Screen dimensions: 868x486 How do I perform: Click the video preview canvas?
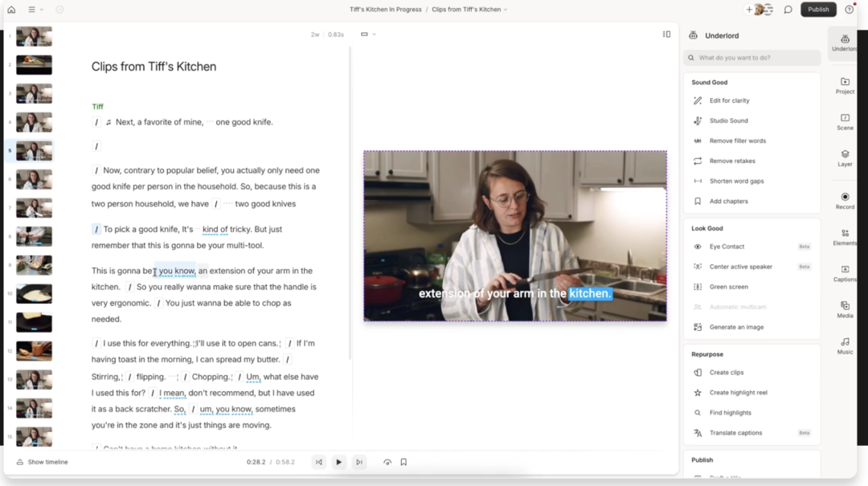[x=515, y=236]
